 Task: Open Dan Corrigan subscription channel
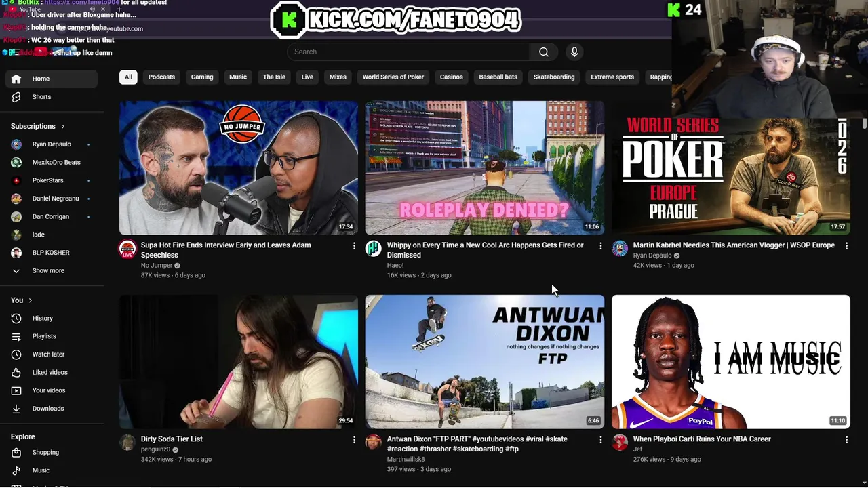52,216
